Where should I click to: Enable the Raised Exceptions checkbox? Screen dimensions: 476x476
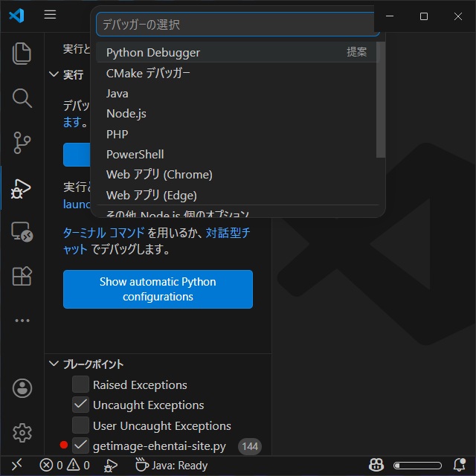coord(80,385)
